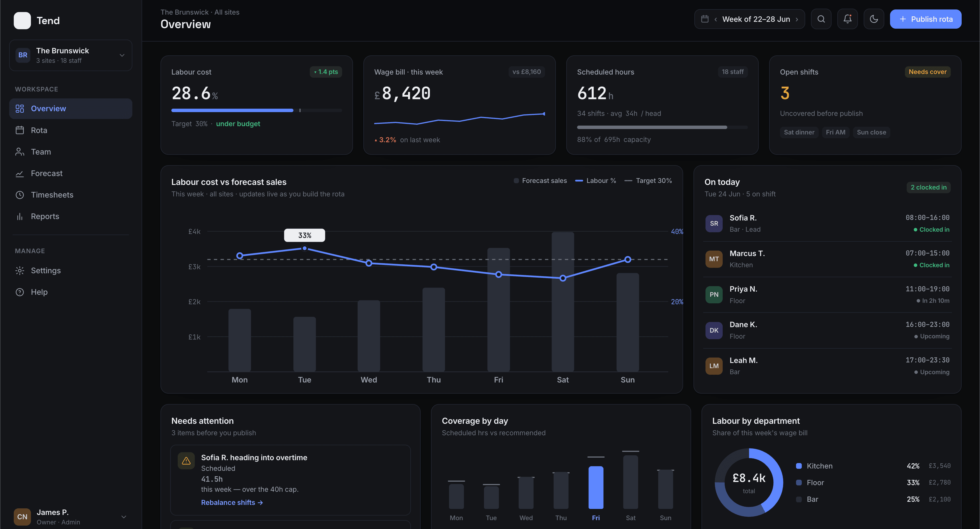Click the Saturday forecast sales bar
The height and width of the screenshot is (529, 980).
coord(563,302)
